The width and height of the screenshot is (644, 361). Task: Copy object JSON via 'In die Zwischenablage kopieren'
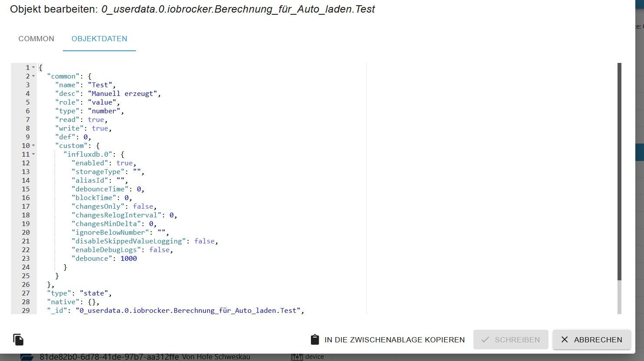387,340
